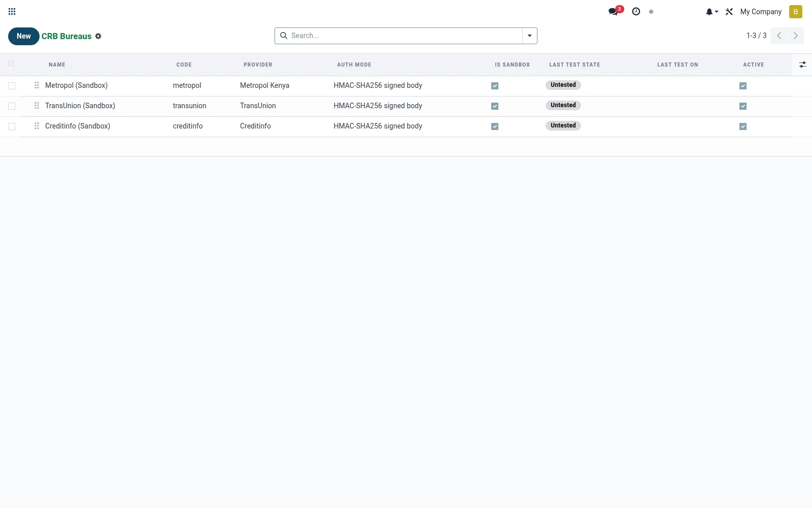This screenshot has width=812, height=508.
Task: Toggle Is Sandbox checkbox for TransUnion
Action: [495, 106]
